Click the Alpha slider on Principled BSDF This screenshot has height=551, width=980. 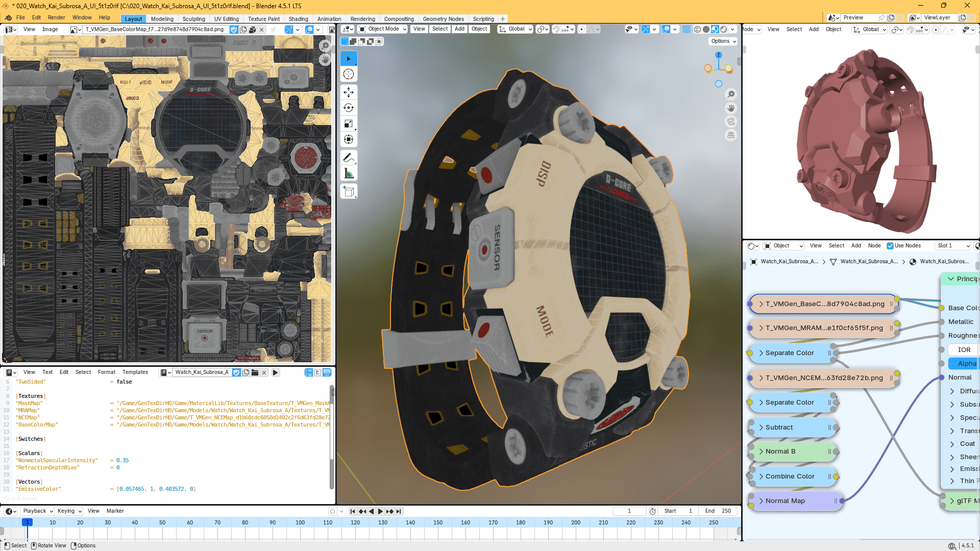pyautogui.click(x=964, y=364)
